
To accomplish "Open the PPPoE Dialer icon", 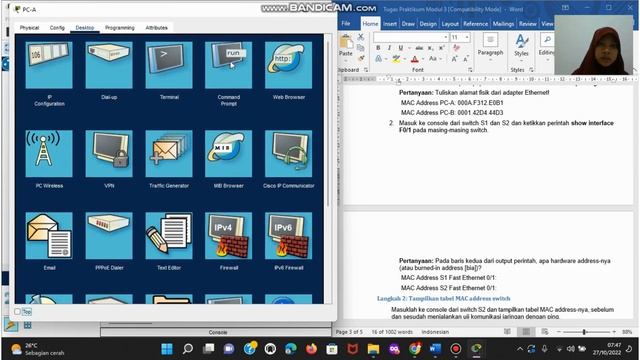I will tap(109, 236).
